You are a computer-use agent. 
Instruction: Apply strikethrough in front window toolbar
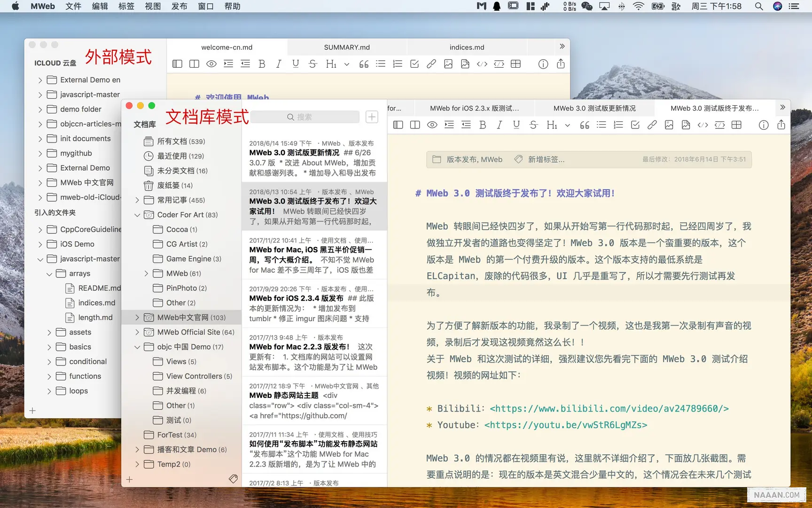click(533, 125)
